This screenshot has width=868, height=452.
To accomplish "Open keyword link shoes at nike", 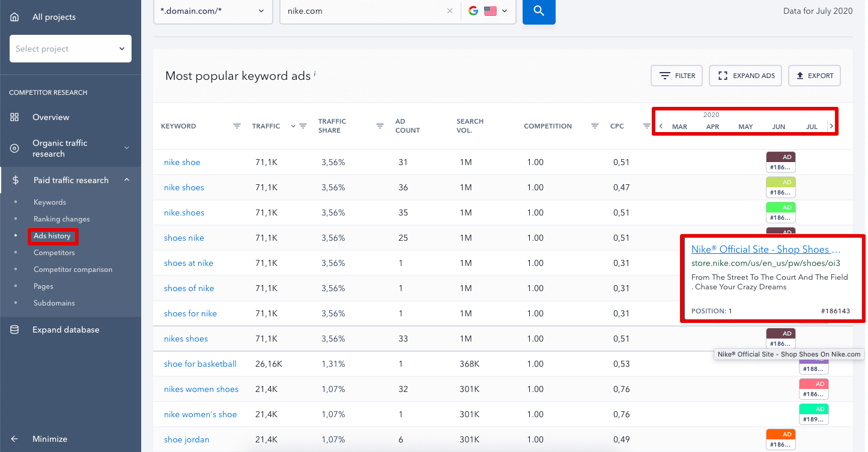I will [189, 263].
